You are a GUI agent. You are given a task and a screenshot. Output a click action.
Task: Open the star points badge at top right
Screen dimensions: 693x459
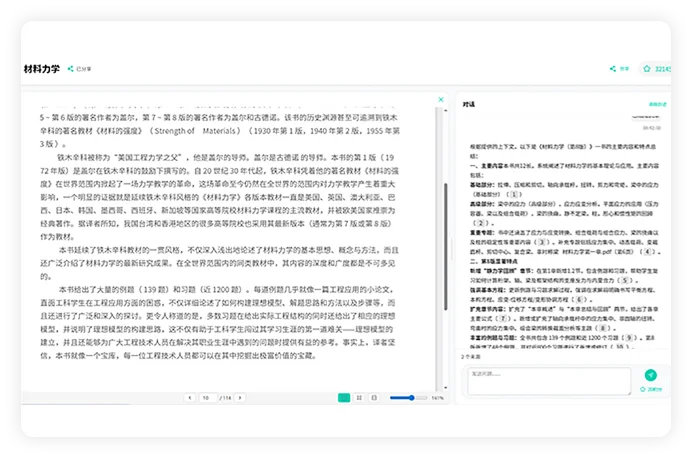[x=656, y=68]
